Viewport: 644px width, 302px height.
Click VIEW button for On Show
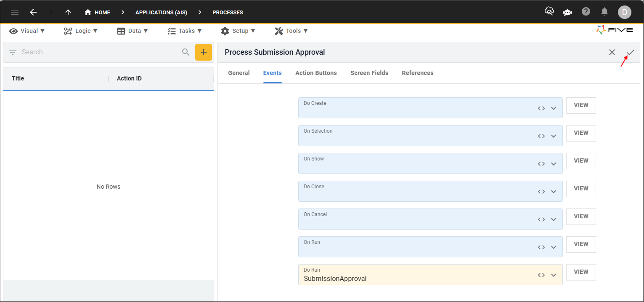(581, 160)
